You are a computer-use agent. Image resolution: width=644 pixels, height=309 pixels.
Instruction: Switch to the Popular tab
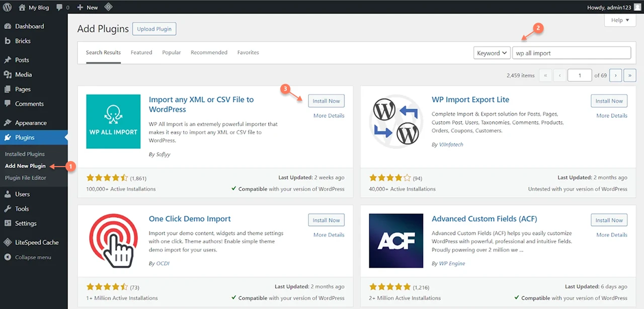[172, 52]
